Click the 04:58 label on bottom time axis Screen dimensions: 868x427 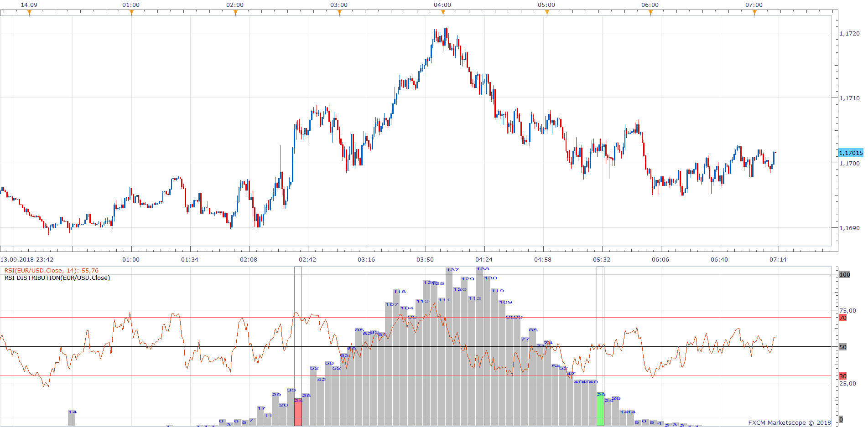coord(543,259)
